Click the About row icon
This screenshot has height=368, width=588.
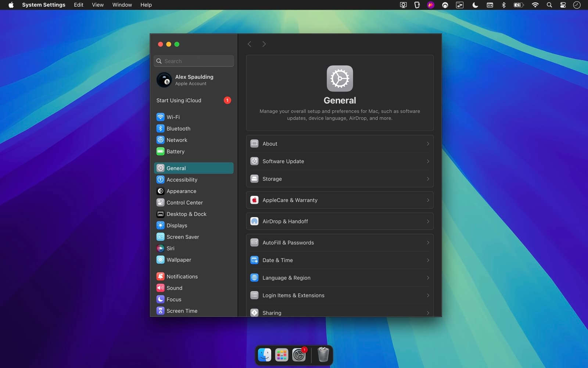(254, 144)
